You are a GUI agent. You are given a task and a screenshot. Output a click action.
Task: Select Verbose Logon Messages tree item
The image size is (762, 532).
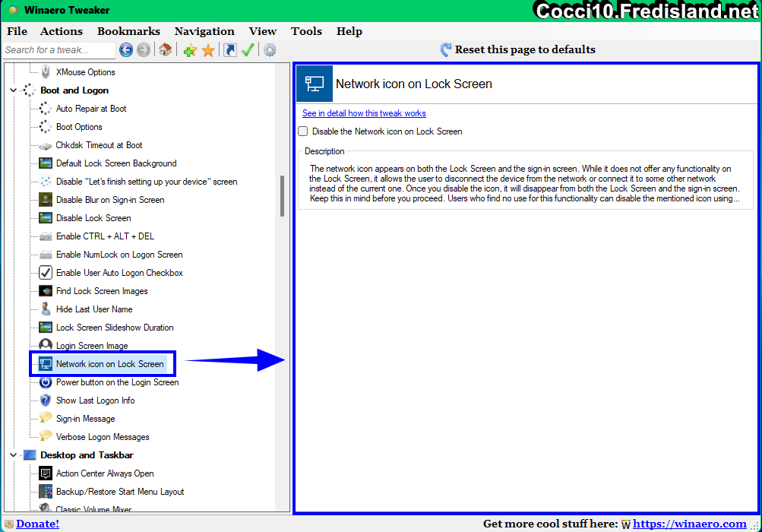click(x=103, y=437)
